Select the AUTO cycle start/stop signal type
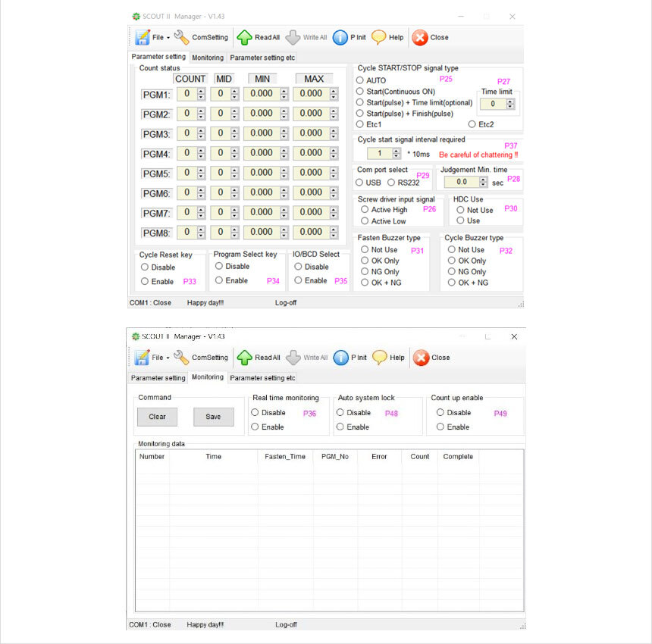The image size is (652, 644). click(x=360, y=80)
